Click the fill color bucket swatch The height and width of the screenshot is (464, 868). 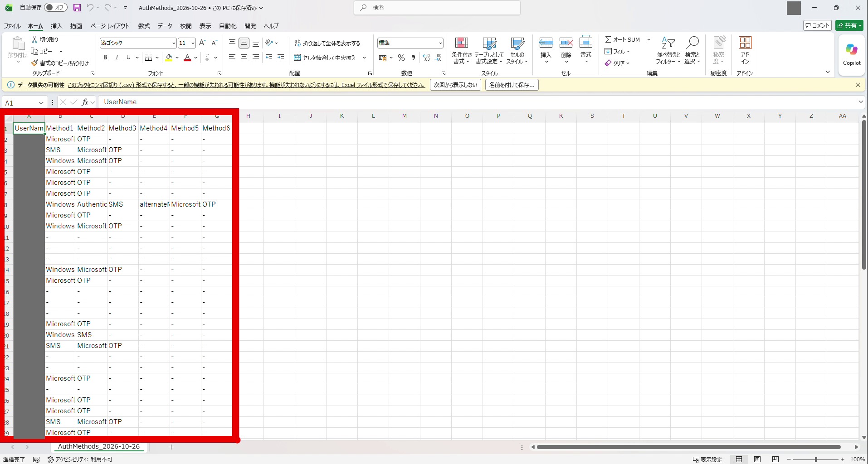pyautogui.click(x=169, y=58)
